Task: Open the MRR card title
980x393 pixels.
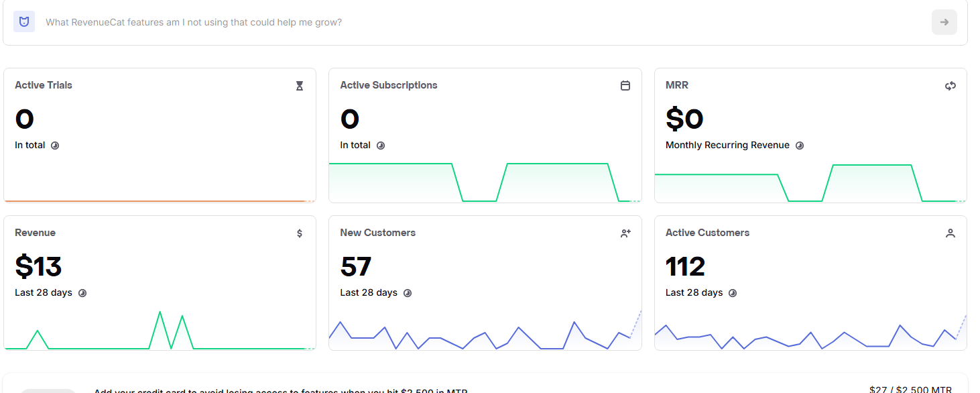Action: click(677, 85)
